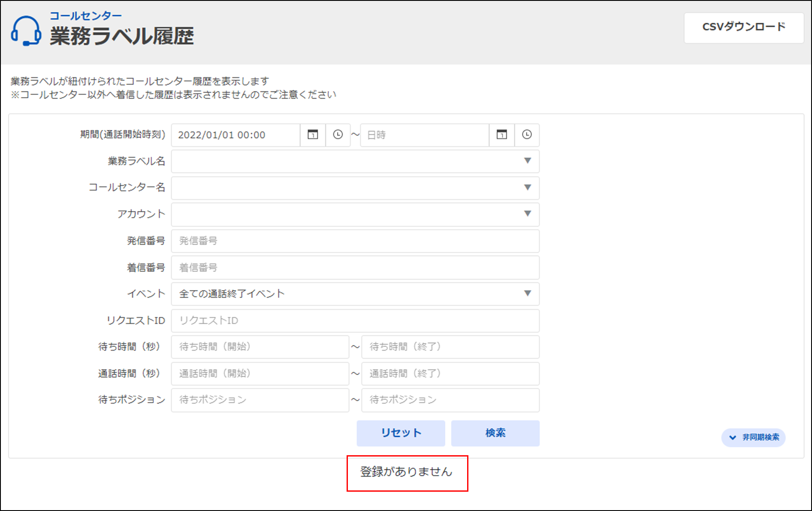Open clock picker for start time
The height and width of the screenshot is (511, 812).
338,135
